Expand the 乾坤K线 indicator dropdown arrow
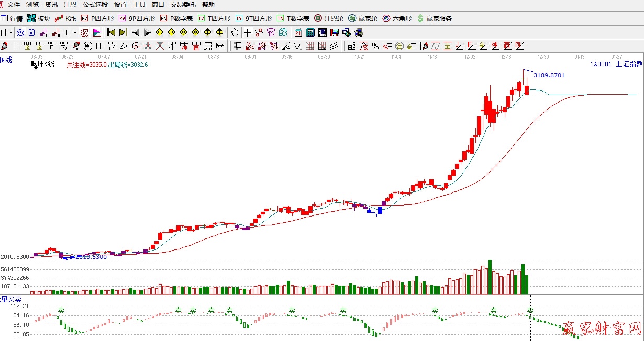The width and height of the screenshot is (644, 341). [36, 69]
